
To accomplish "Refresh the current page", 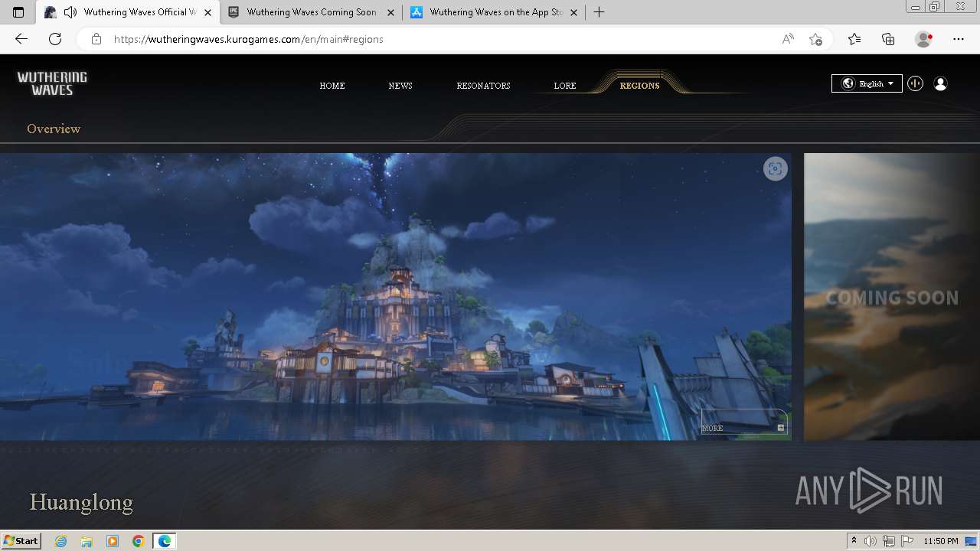I will click(x=55, y=39).
